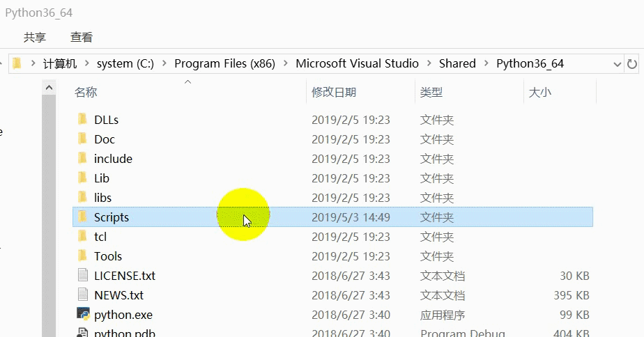
Task: Select the Scripts folder icon
Action: tap(82, 217)
